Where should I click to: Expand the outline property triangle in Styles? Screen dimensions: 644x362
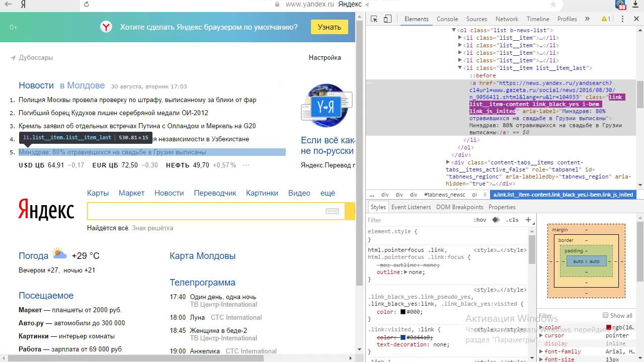(x=406, y=272)
